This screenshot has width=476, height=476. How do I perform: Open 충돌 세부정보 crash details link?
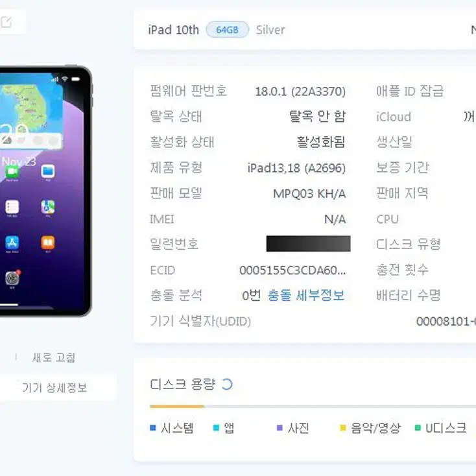click(306, 295)
